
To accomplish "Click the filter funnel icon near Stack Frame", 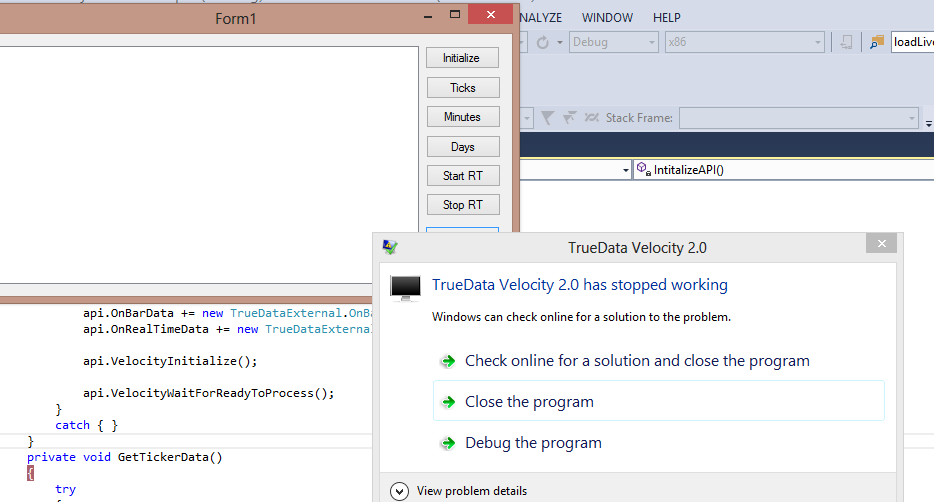I will (x=547, y=118).
